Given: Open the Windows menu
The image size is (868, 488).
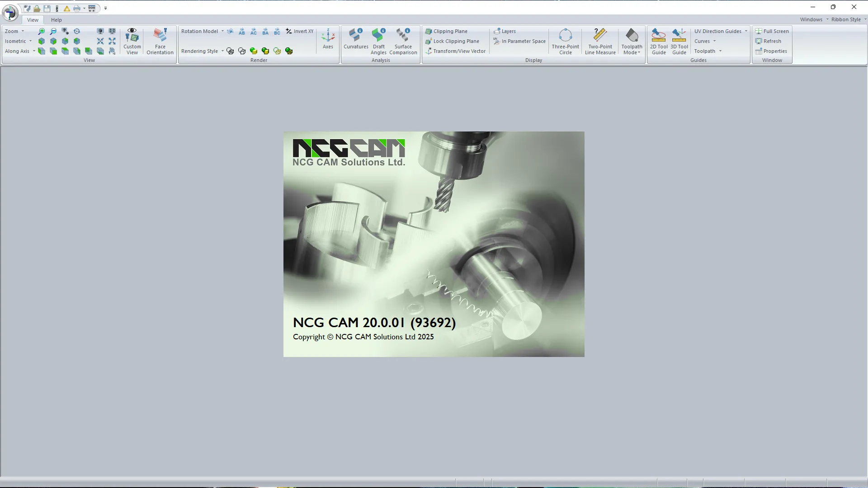Looking at the screenshot, I should tap(811, 19).
